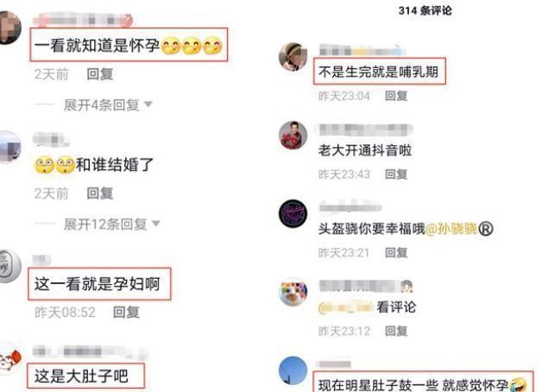Image resolution: width=542 pixels, height=392 pixels.
Task: Open the cat avatar beside 看评论
Action: (x=293, y=292)
